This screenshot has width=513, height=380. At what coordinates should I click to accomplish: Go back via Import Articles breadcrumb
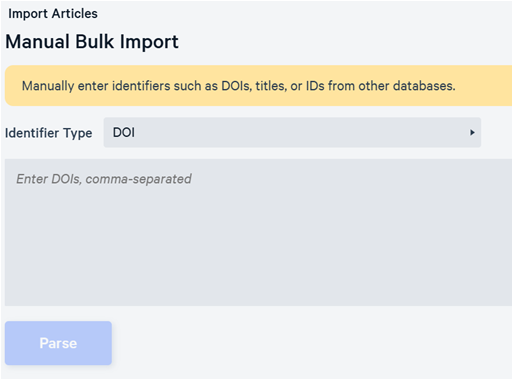click(53, 14)
